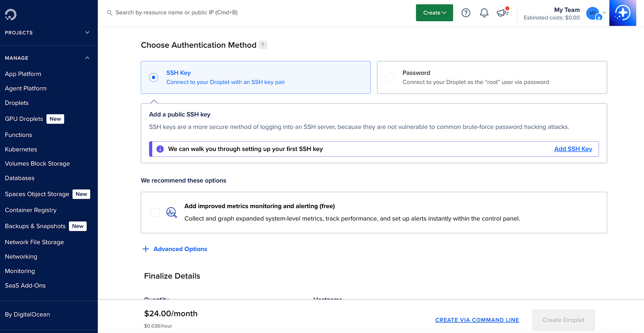Click the metrics monitoring magnifier icon
The image size is (644, 333).
(x=172, y=213)
